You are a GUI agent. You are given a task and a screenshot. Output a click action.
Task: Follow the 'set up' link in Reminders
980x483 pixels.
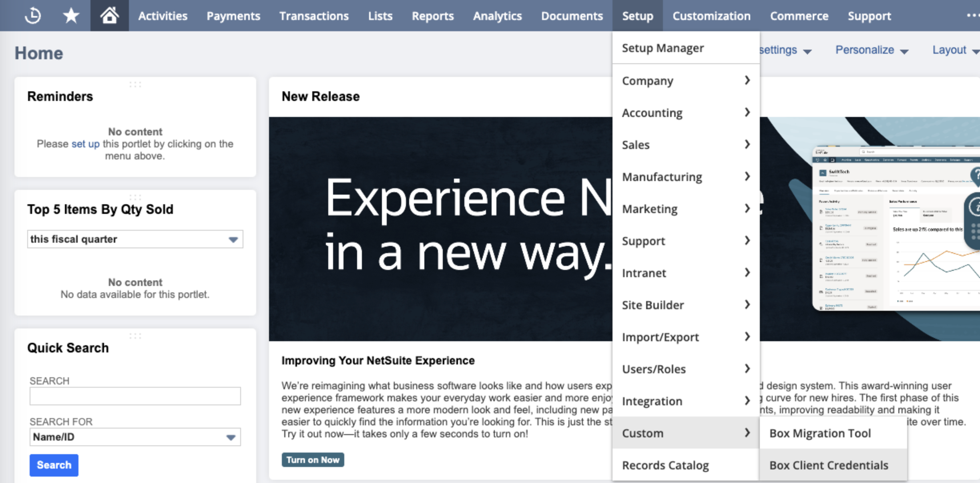(x=85, y=144)
